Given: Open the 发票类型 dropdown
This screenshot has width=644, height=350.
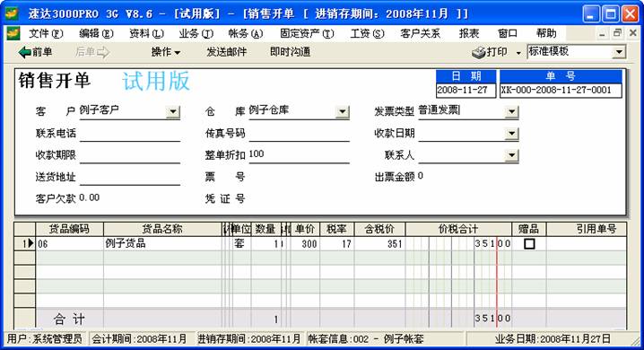Looking at the screenshot, I should (511, 111).
